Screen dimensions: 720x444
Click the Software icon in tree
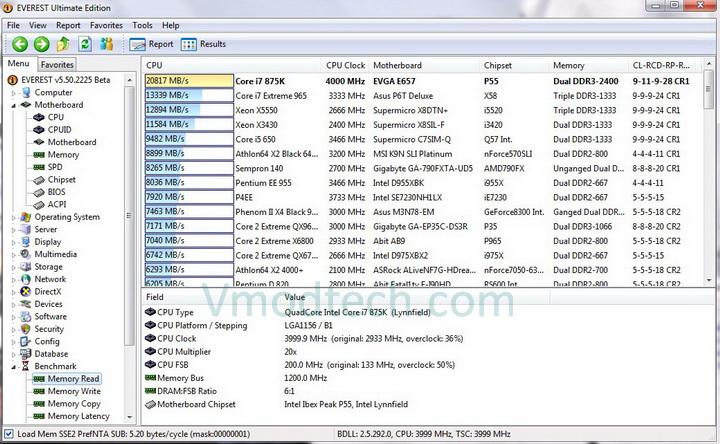(x=26, y=316)
